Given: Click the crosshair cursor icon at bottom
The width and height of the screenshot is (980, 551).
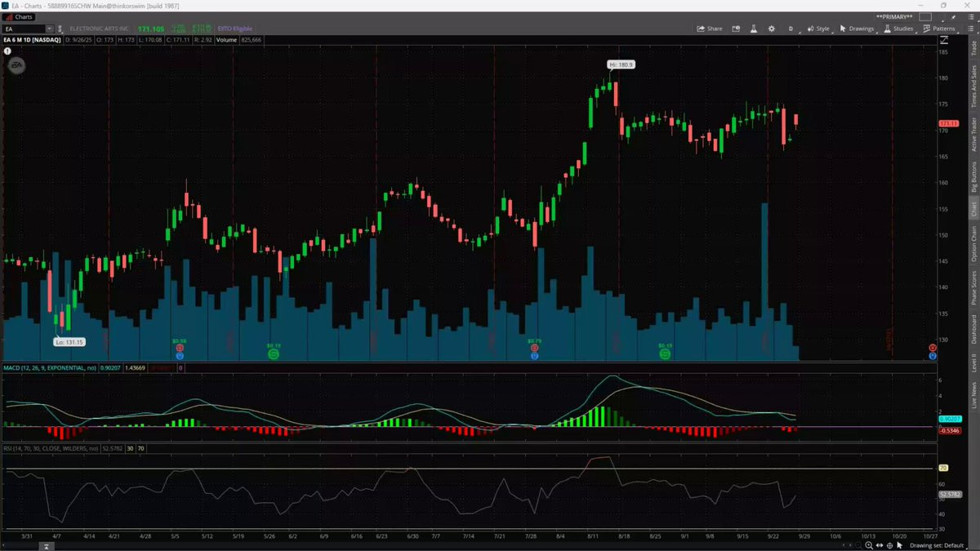Looking at the screenshot, I should point(889,545).
